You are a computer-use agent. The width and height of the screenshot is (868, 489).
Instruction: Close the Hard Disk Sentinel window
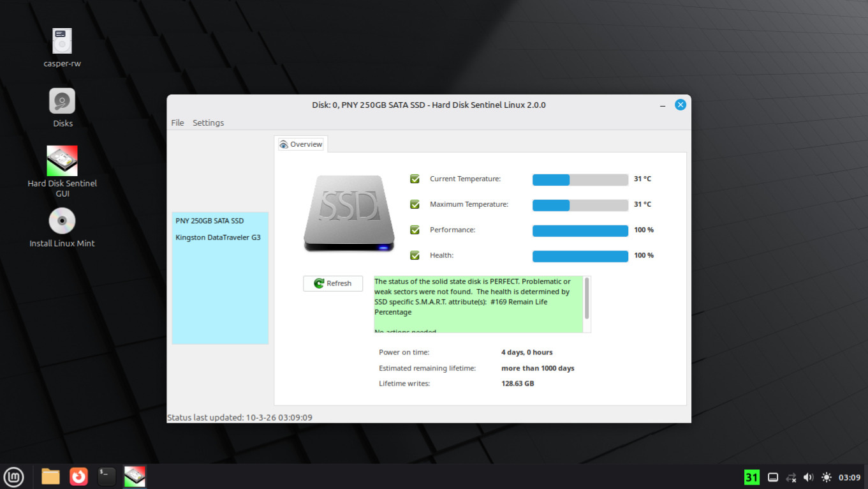point(680,105)
